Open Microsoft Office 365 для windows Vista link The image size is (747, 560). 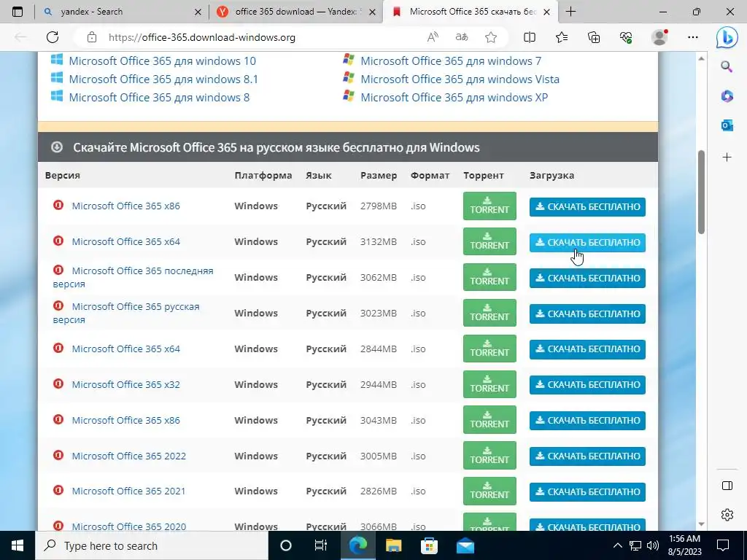pos(460,79)
